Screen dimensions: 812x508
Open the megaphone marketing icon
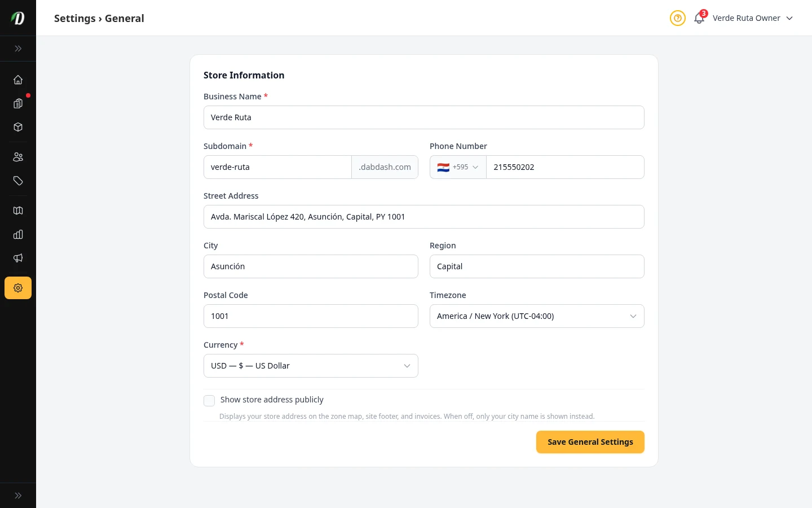coord(18,258)
